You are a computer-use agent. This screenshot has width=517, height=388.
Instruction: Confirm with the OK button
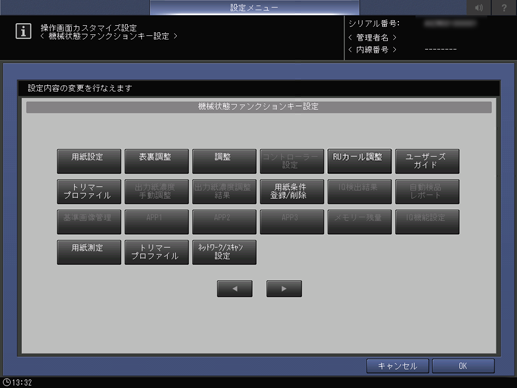[463, 366]
